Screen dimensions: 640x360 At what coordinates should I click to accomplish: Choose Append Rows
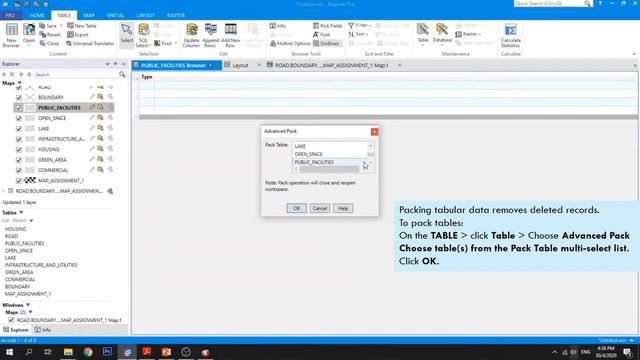[211, 35]
